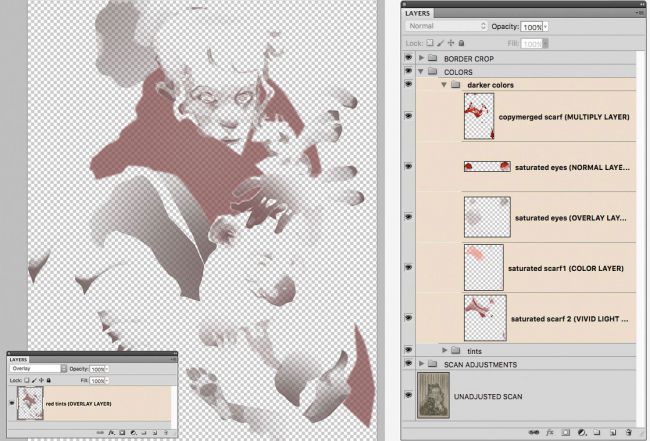
Task: Select the copymerged scarf (MULTIPLY LAYER) layer
Action: coord(560,116)
